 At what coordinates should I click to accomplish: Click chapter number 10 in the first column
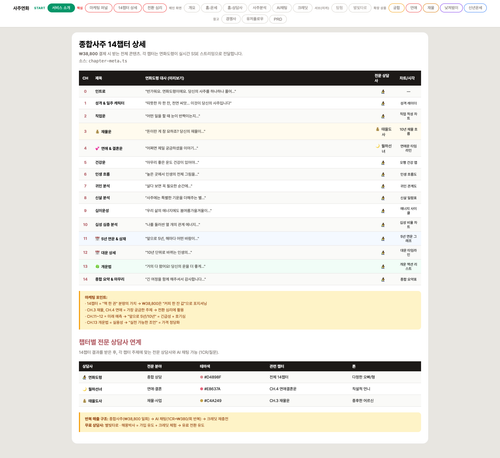(85, 225)
